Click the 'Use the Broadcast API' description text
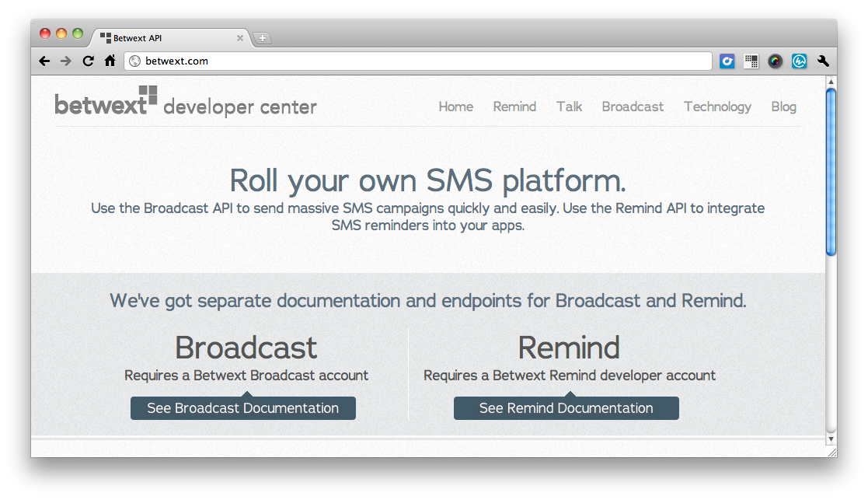 pyautogui.click(x=428, y=216)
